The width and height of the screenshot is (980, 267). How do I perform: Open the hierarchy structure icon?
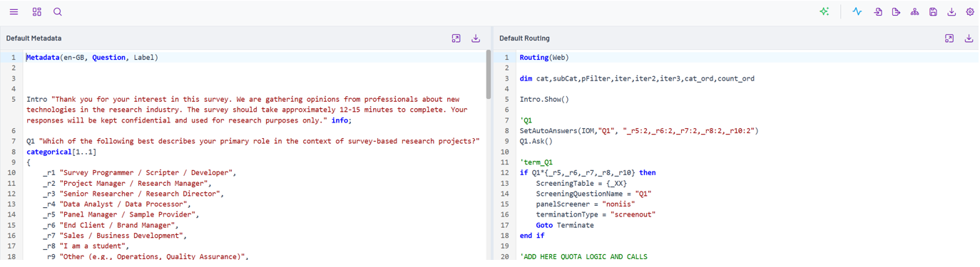coord(915,12)
